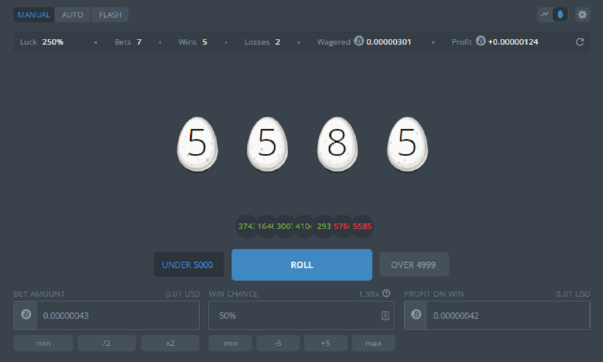Set bet amount to min

43,343
